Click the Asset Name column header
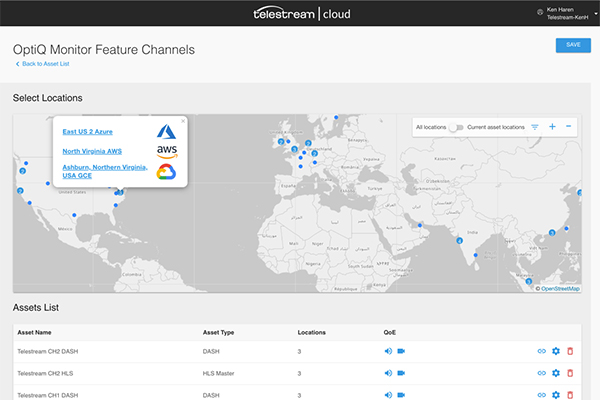The image size is (600, 400). 34,333
